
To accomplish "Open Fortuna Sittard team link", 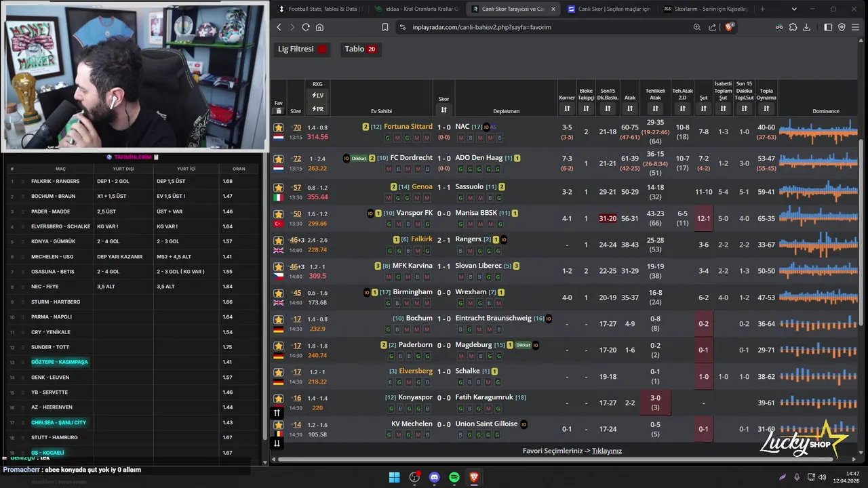I will coord(408,127).
